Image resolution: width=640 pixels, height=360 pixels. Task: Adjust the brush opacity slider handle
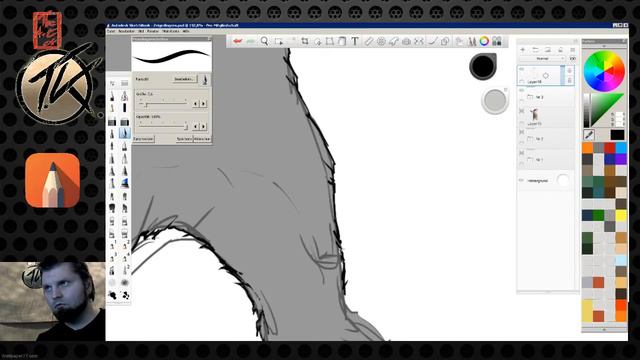(186, 127)
